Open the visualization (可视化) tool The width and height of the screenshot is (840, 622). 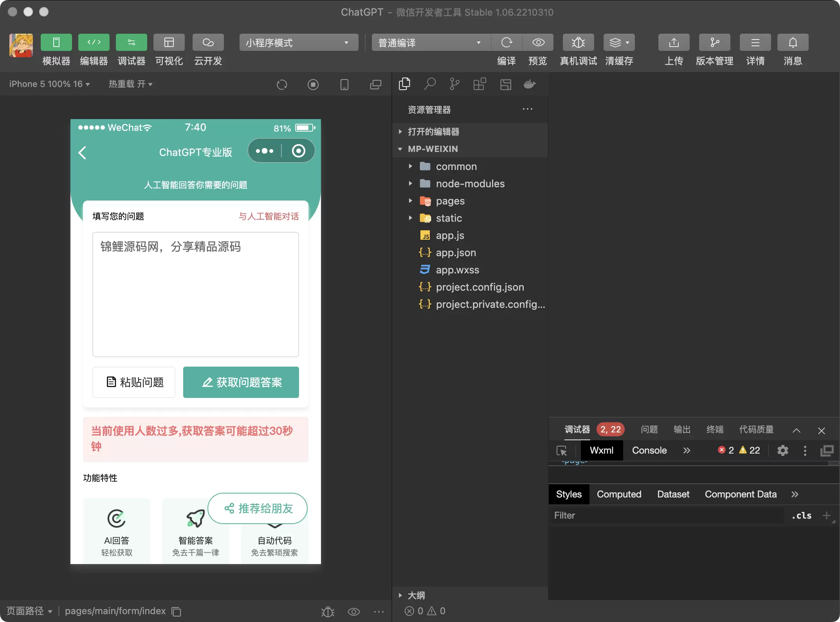(169, 42)
